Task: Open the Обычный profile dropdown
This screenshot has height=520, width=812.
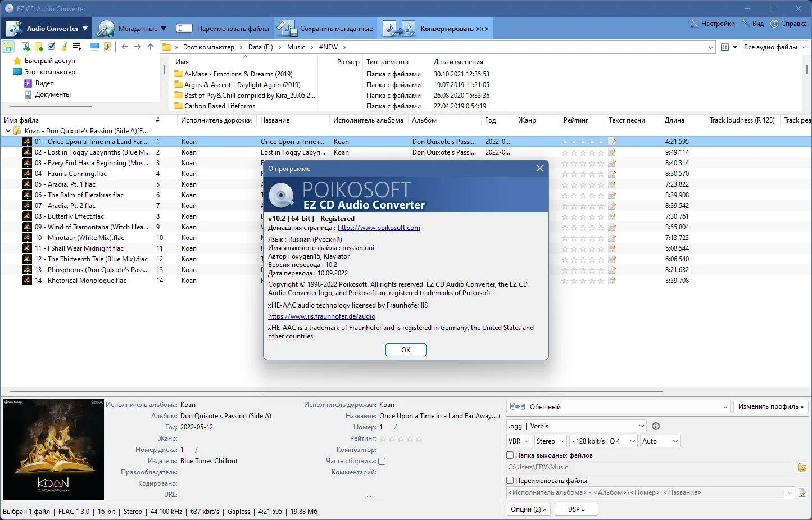Action: click(x=618, y=406)
